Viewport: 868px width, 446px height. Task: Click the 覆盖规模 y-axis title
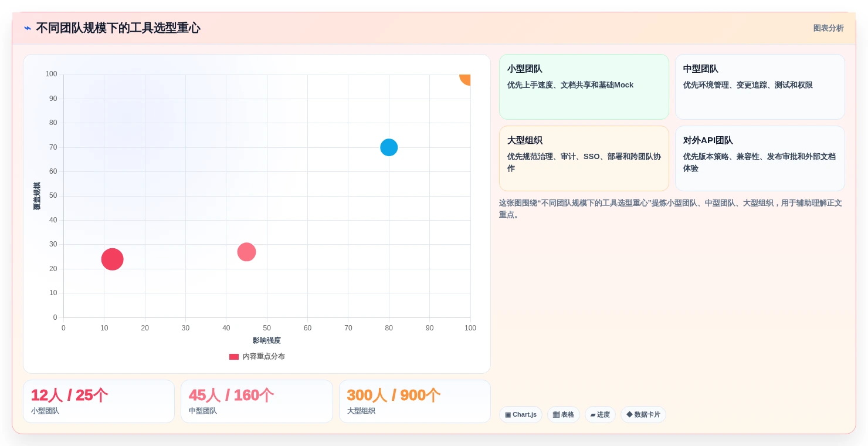[x=37, y=196]
